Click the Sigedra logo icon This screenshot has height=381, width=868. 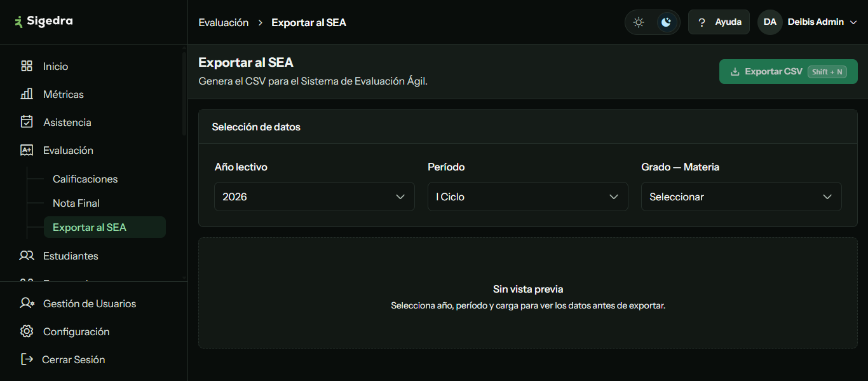(19, 22)
